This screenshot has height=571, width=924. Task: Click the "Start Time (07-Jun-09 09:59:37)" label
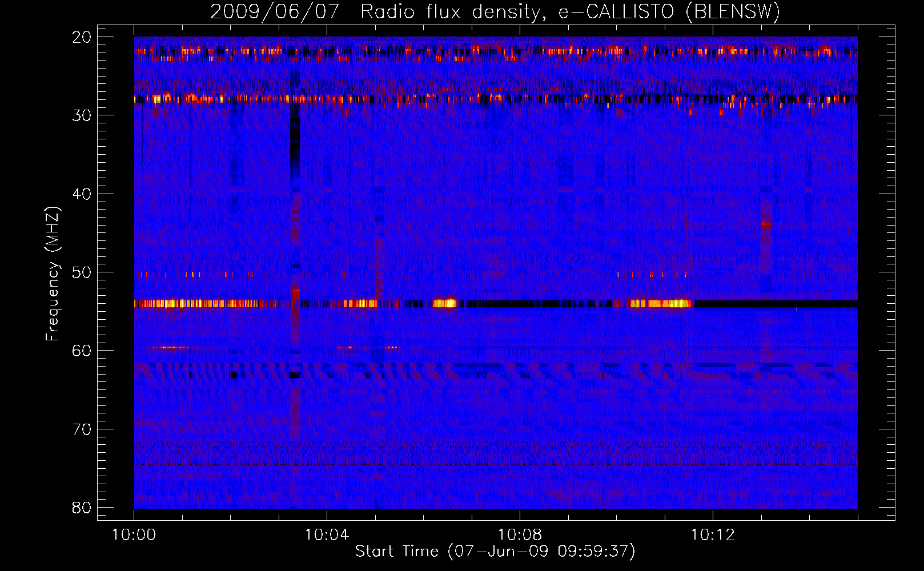(495, 552)
